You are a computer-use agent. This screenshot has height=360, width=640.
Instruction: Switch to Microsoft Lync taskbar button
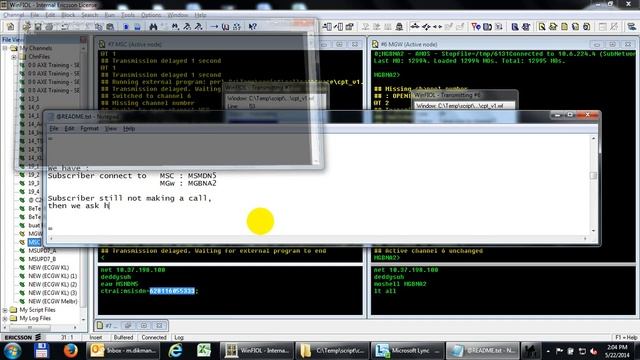tap(407, 351)
